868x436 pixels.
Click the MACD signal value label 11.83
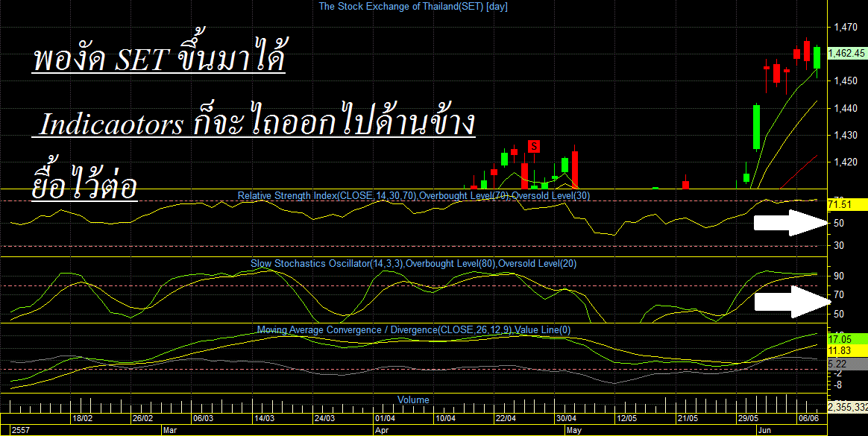pyautogui.click(x=847, y=351)
